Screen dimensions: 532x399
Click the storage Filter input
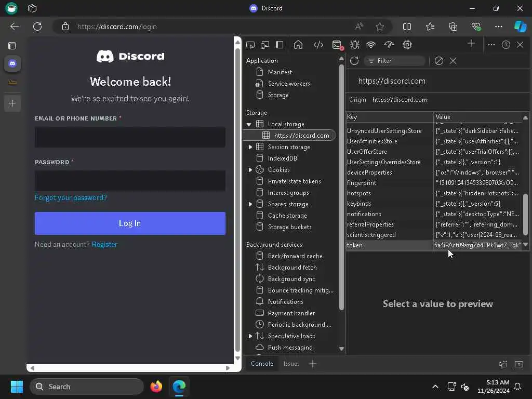point(394,61)
